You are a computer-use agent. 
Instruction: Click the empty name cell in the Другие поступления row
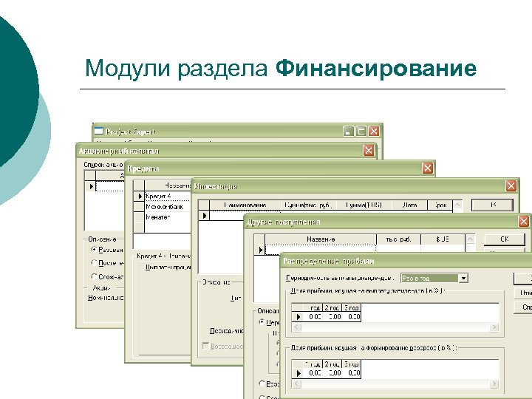click(321, 250)
